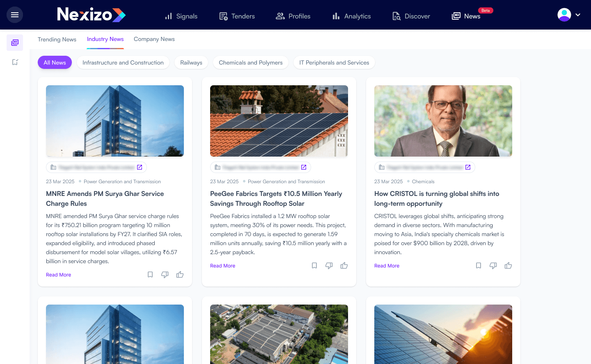The height and width of the screenshot is (364, 591).
Task: Click Power Generation and Transmission tag on PeeGee card
Action: point(286,182)
